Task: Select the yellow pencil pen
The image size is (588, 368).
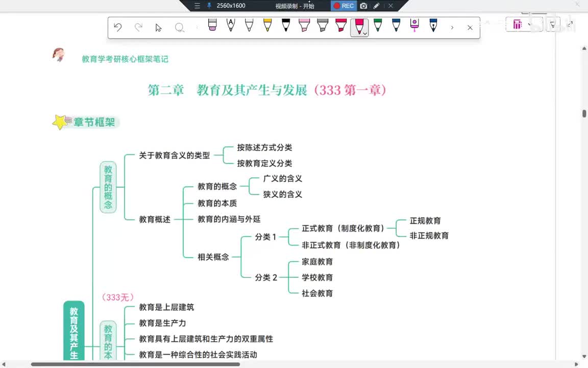Action: point(267,25)
